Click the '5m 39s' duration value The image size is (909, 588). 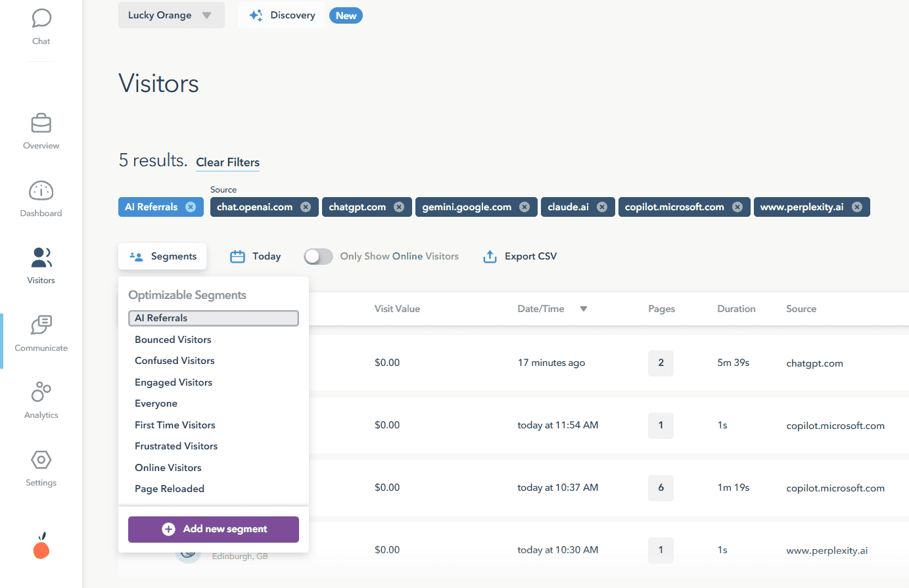[733, 363]
